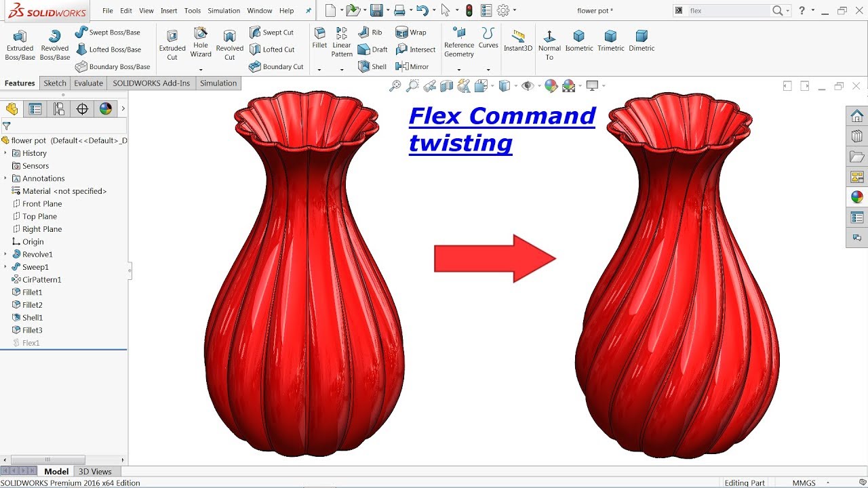Viewport: 868px width, 488px height.
Task: Open Curves dropdown arrow
Action: point(488,69)
